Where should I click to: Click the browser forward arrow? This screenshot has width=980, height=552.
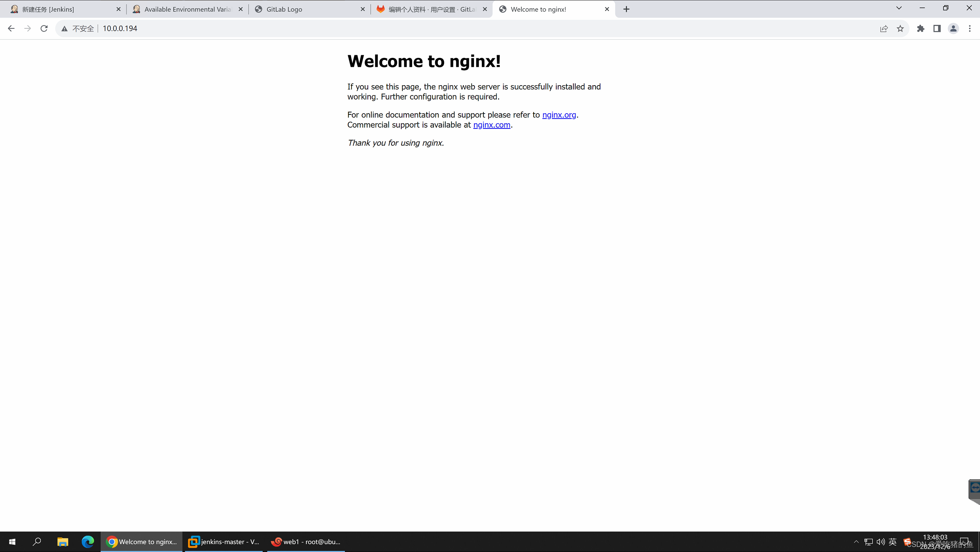pyautogui.click(x=27, y=28)
